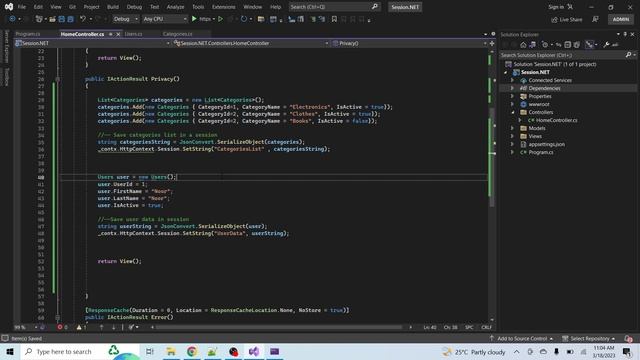Switch to the Program.cs editor tab
Screen dimensions: 640x360
tap(28, 34)
